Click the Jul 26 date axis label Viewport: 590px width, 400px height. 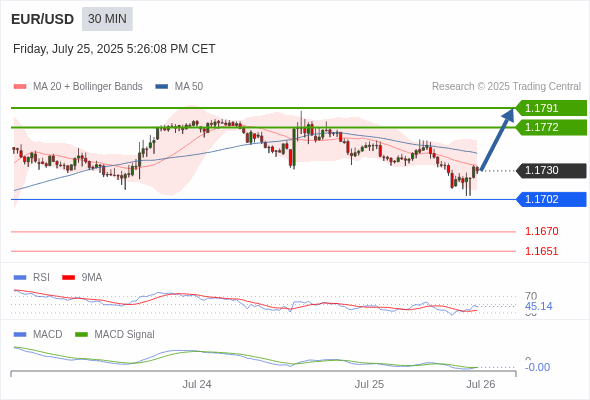(x=481, y=384)
